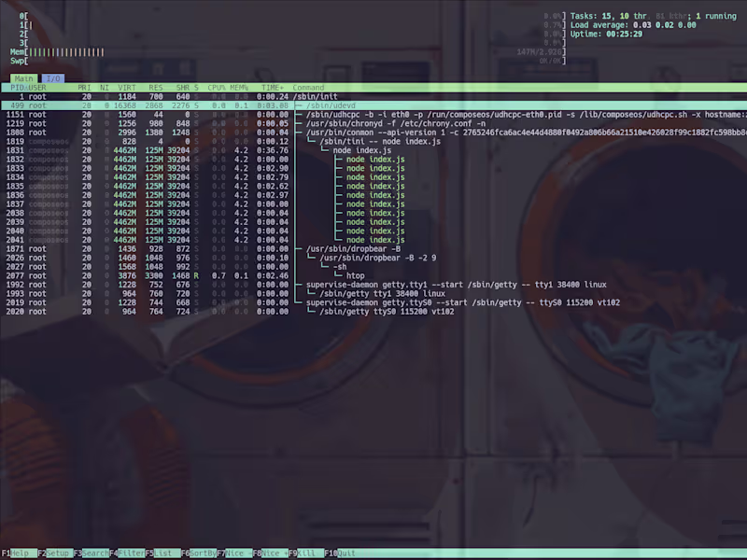Image resolution: width=747 pixels, height=560 pixels.
Task: Sort by the Command column header
Action: pos(308,88)
